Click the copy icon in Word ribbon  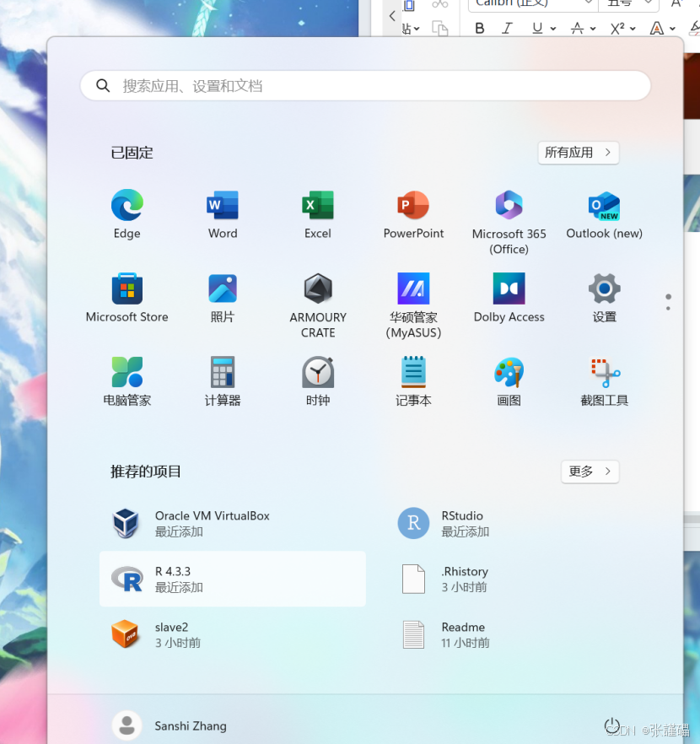point(439,29)
